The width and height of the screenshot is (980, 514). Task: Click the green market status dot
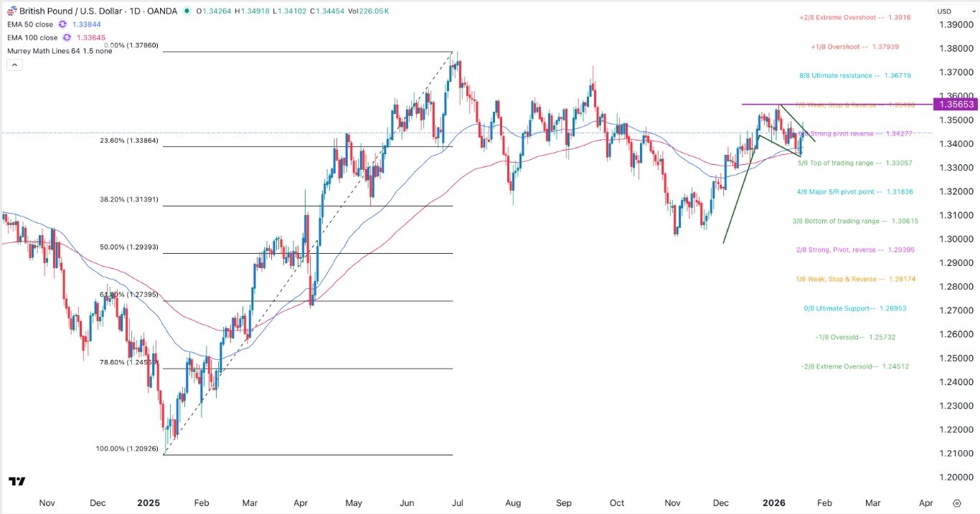tap(188, 11)
